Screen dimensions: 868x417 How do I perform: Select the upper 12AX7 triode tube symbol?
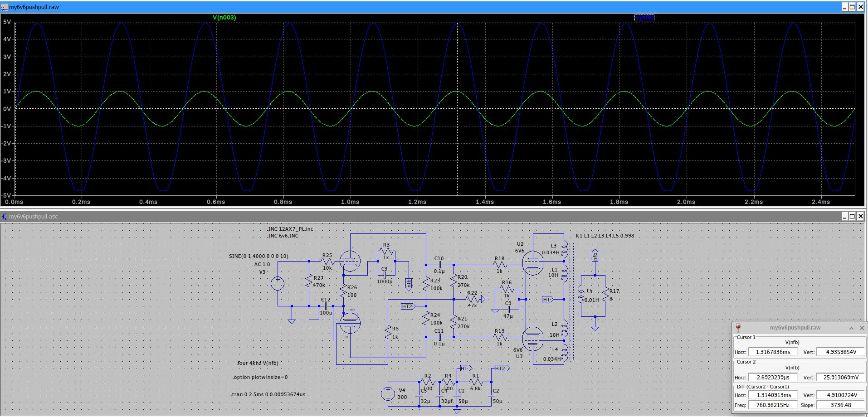pos(350,261)
